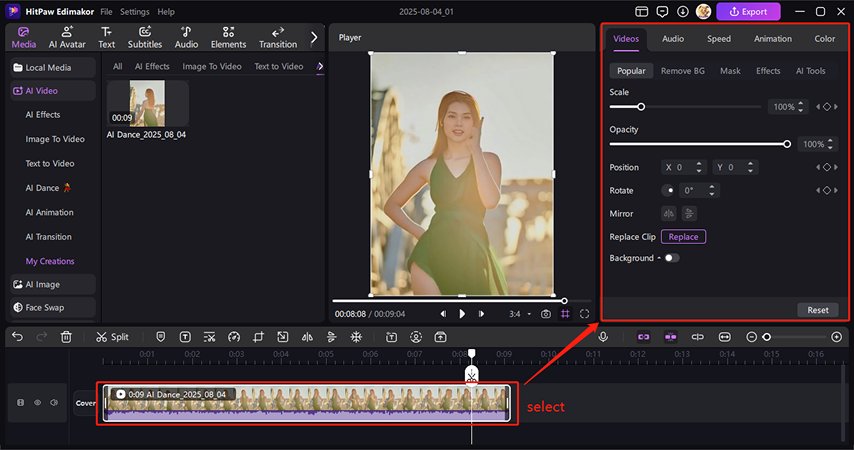This screenshot has width=854, height=450.
Task: Click Split button in timeline toolbar
Action: (x=112, y=337)
